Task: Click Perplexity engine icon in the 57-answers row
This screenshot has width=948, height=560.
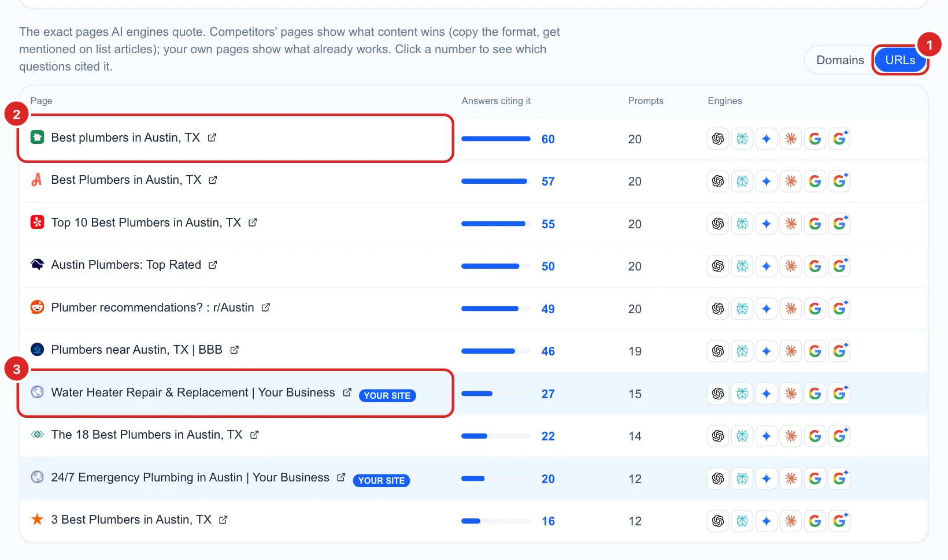Action: tap(742, 181)
